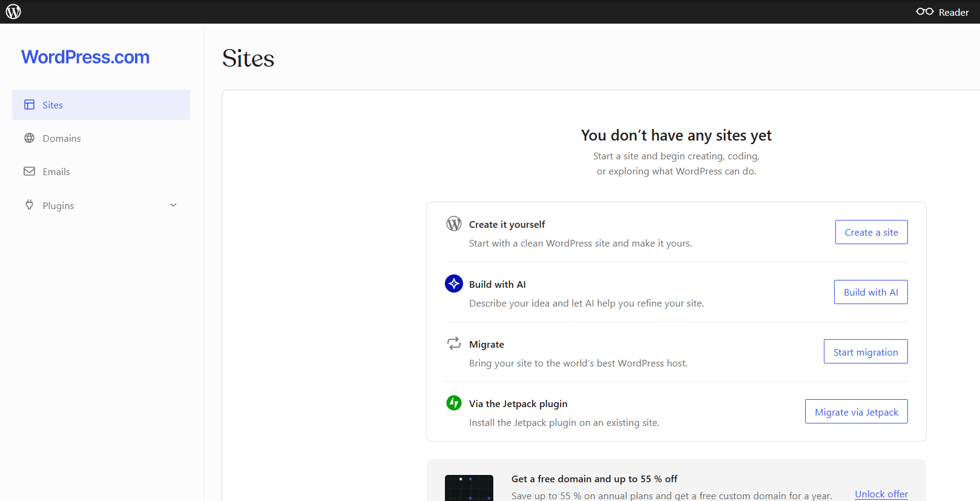Screen dimensions: 980x501
Task: Click the Plugins plug icon
Action: point(29,205)
